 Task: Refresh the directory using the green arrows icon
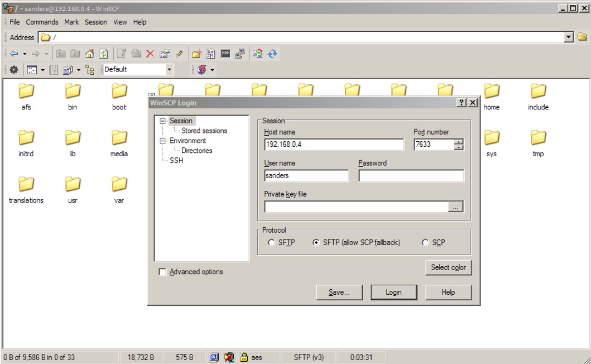pyautogui.click(x=104, y=54)
